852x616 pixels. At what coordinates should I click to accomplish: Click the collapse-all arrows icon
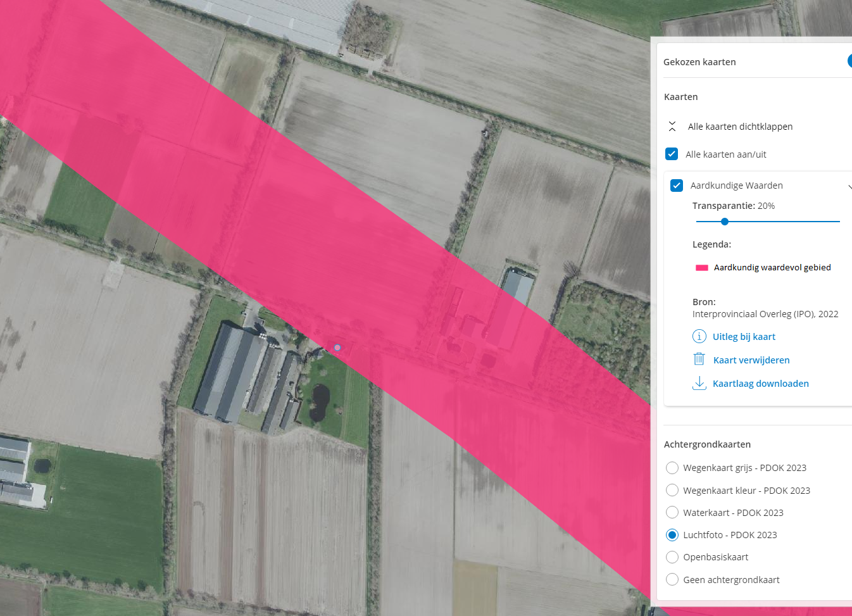(x=672, y=127)
